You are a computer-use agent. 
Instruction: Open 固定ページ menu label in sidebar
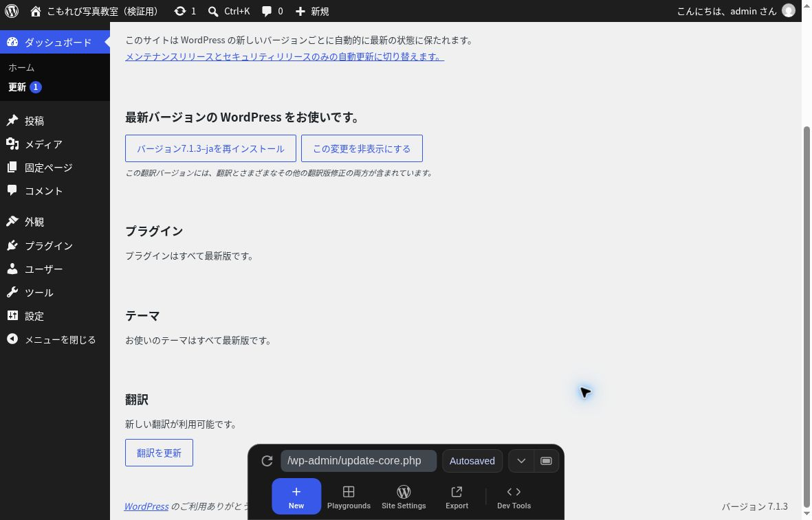49,167
